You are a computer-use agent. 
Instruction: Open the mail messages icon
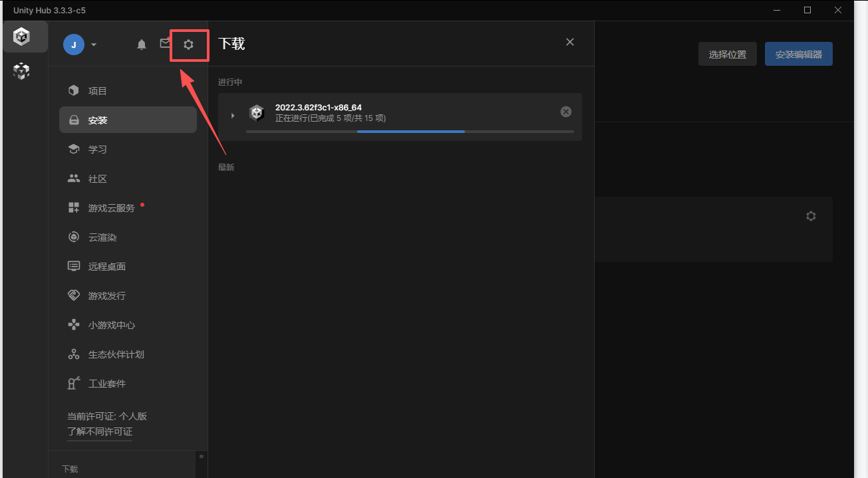(165, 44)
